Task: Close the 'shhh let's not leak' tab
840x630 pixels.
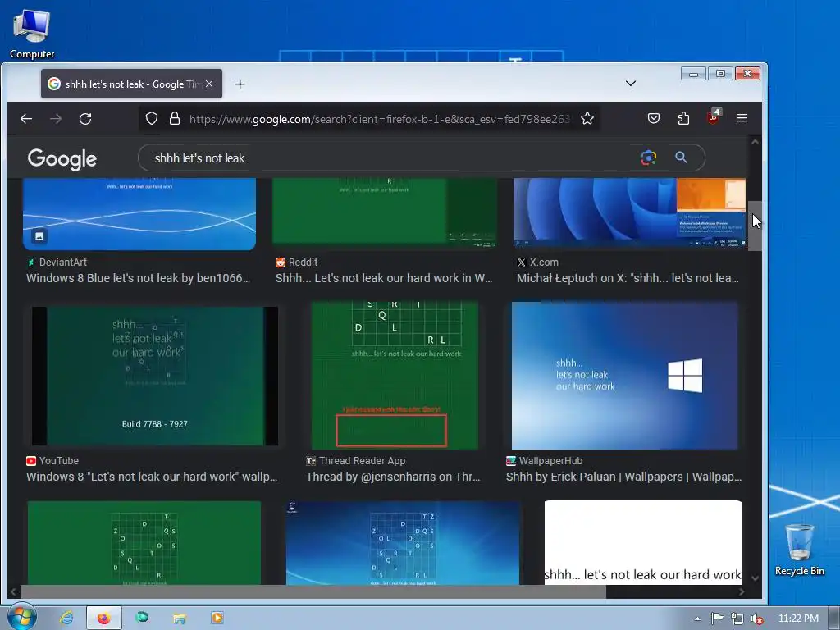Action: 209,84
